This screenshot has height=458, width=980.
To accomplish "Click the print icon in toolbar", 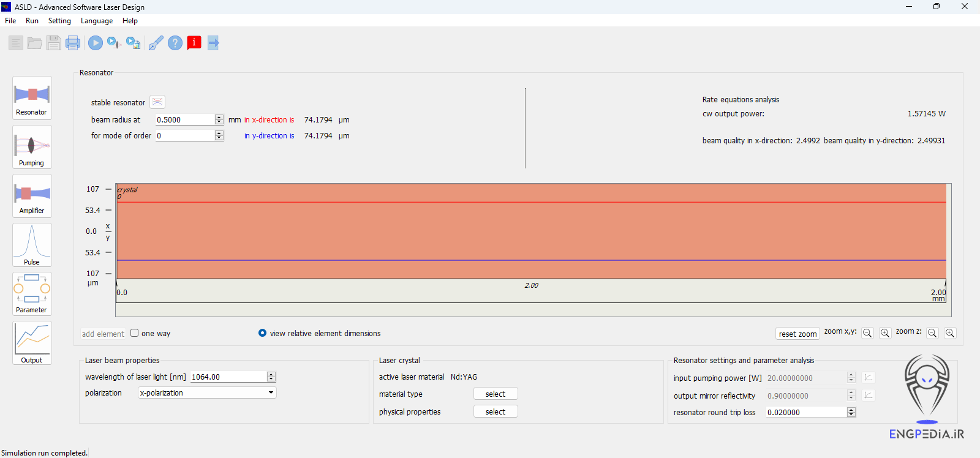I will click(73, 43).
